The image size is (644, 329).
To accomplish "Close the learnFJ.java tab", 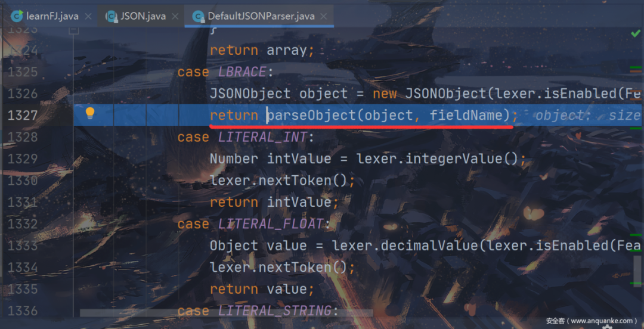I will pyautogui.click(x=88, y=17).
